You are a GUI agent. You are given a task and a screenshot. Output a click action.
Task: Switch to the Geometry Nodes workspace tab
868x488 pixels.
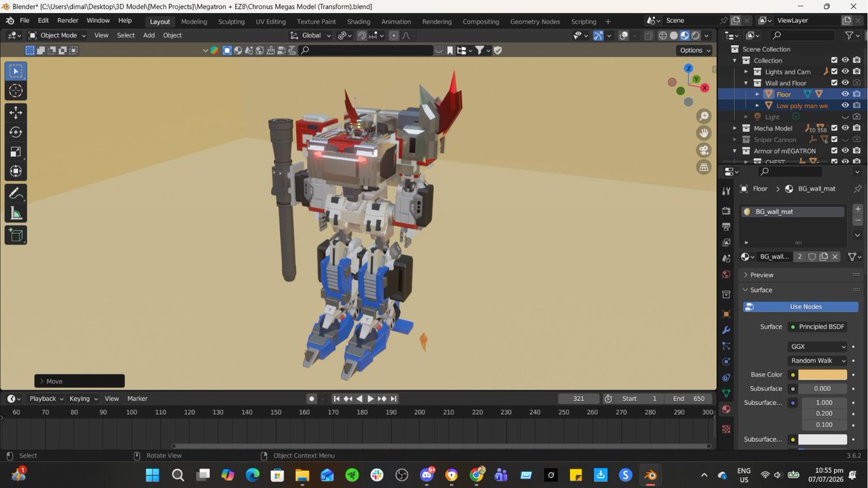[x=535, y=22]
